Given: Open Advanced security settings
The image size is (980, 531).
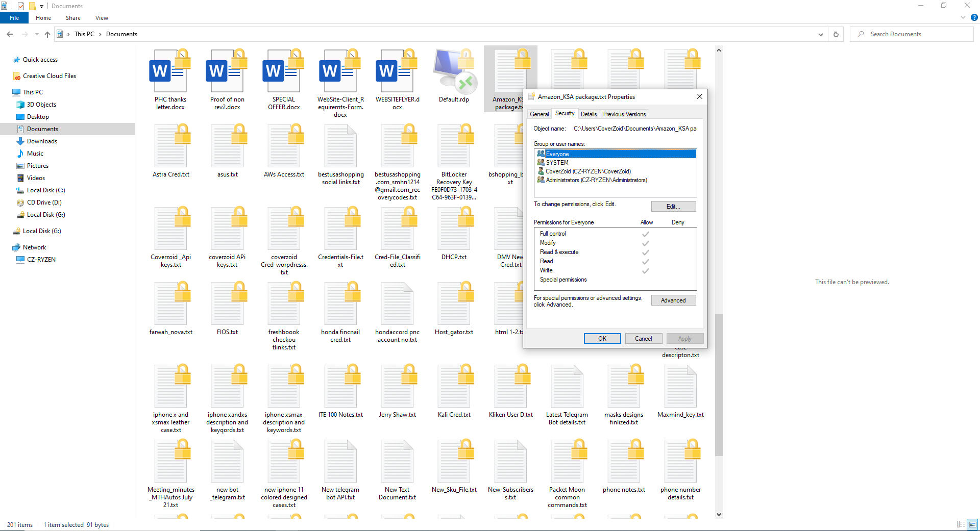Looking at the screenshot, I should point(673,300).
